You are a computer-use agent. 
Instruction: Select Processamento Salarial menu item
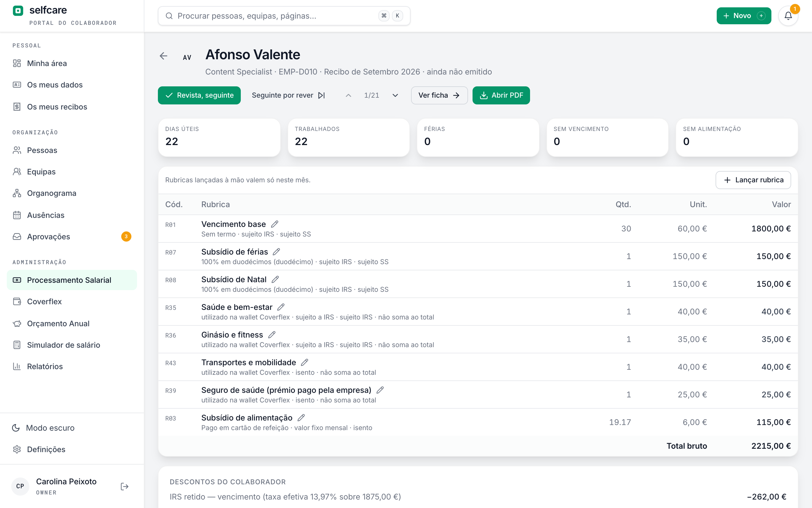click(72, 280)
